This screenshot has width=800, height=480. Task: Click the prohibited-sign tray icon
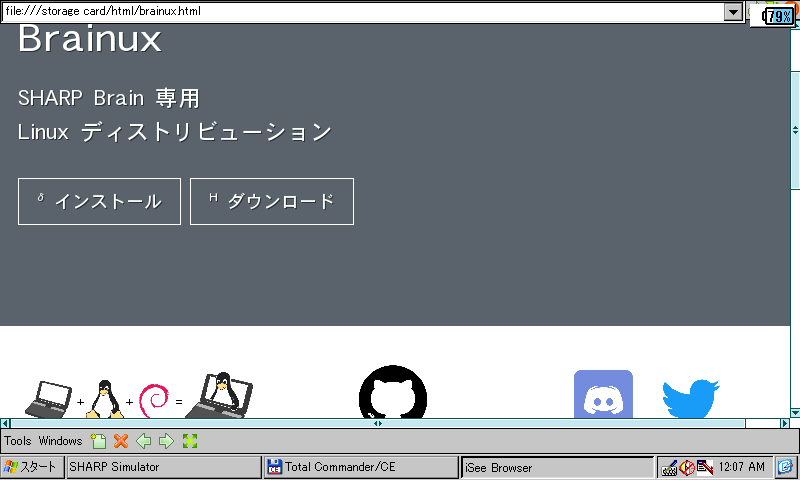pyautogui.click(x=687, y=468)
